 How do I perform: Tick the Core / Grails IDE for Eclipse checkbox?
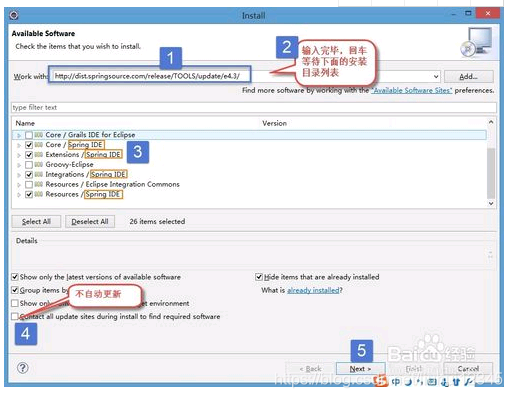tap(29, 135)
